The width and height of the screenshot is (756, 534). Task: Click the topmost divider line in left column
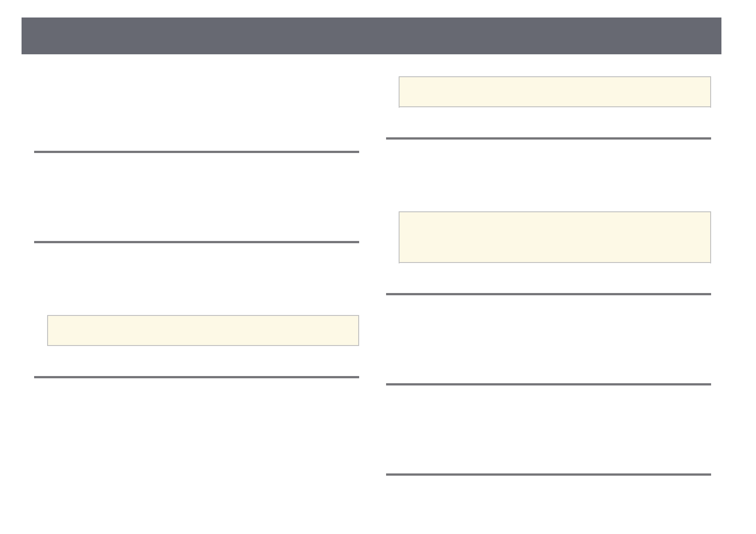[x=196, y=152]
